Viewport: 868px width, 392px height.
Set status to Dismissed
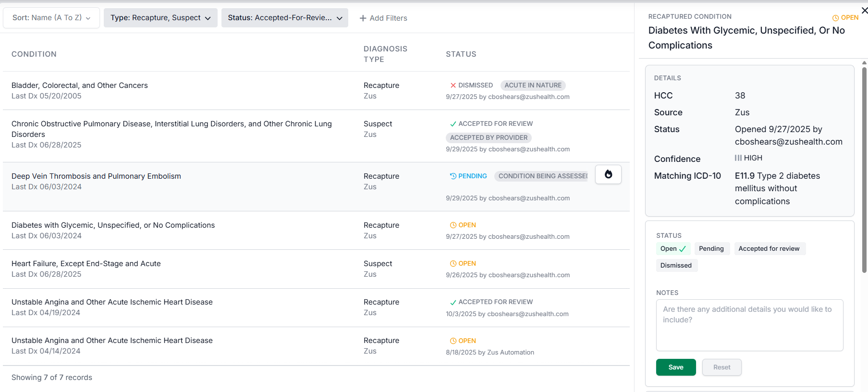pos(676,266)
